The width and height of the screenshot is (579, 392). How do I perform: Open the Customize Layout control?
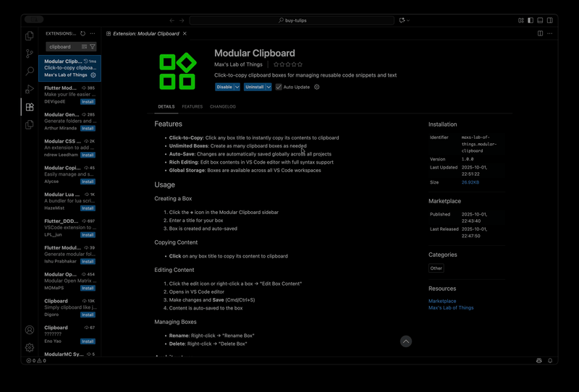pyautogui.click(x=520, y=20)
